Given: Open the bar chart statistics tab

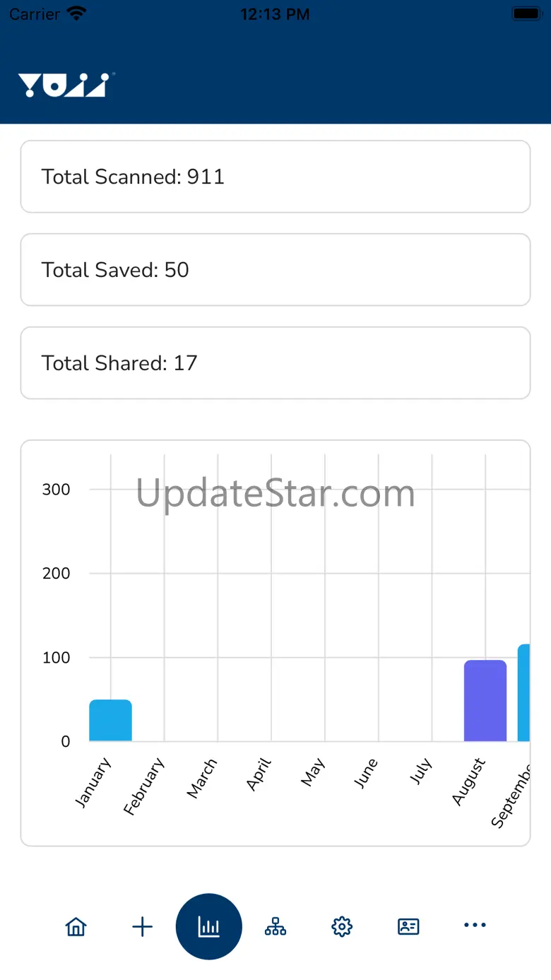Looking at the screenshot, I should 209,926.
